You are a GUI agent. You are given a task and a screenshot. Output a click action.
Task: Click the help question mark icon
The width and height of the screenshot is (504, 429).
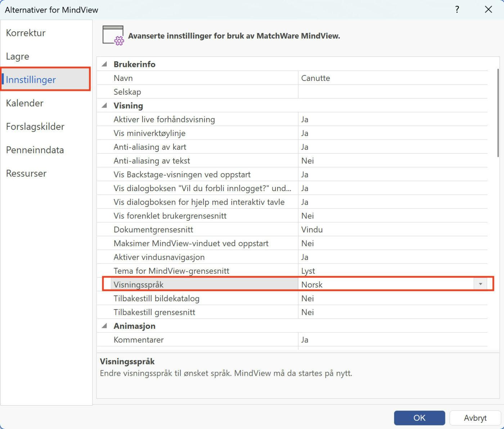457,10
